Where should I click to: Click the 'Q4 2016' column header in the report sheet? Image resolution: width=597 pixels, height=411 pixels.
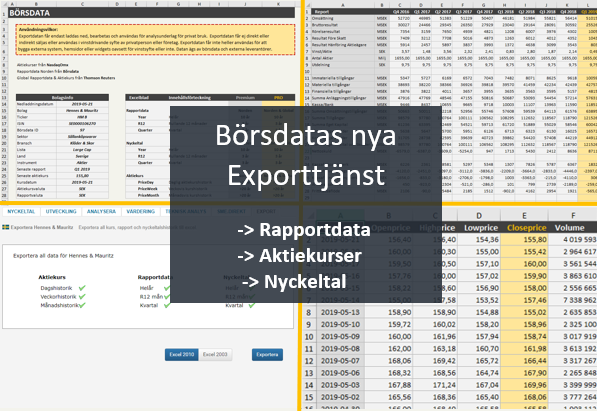401,11
